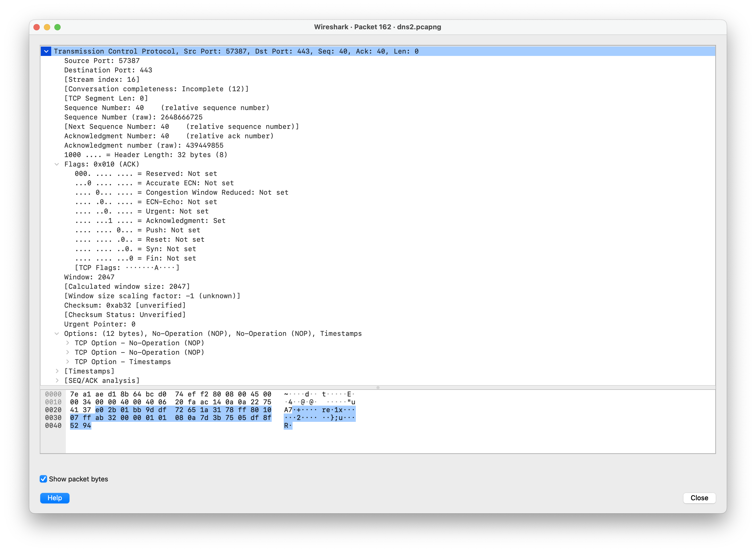This screenshot has width=756, height=552.
Task: Select Acknowledgment Number: 40 row
Action: tap(378, 136)
